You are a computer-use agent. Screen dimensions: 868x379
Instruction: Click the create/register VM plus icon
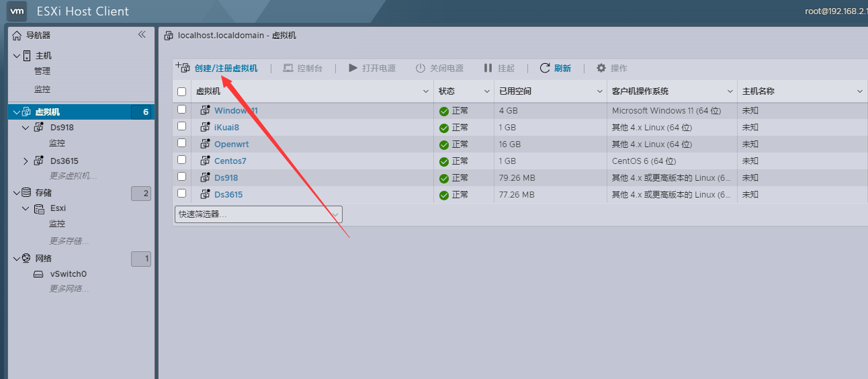point(182,67)
